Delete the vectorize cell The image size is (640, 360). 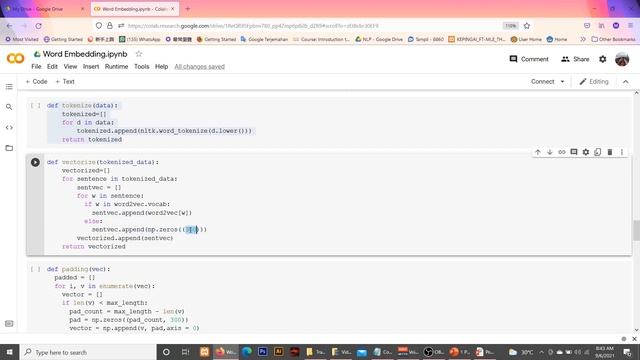(610, 152)
